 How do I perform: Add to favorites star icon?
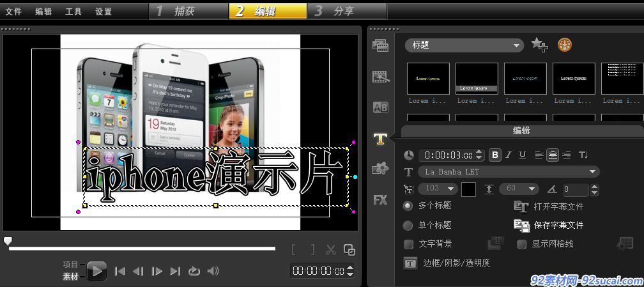pos(539,45)
